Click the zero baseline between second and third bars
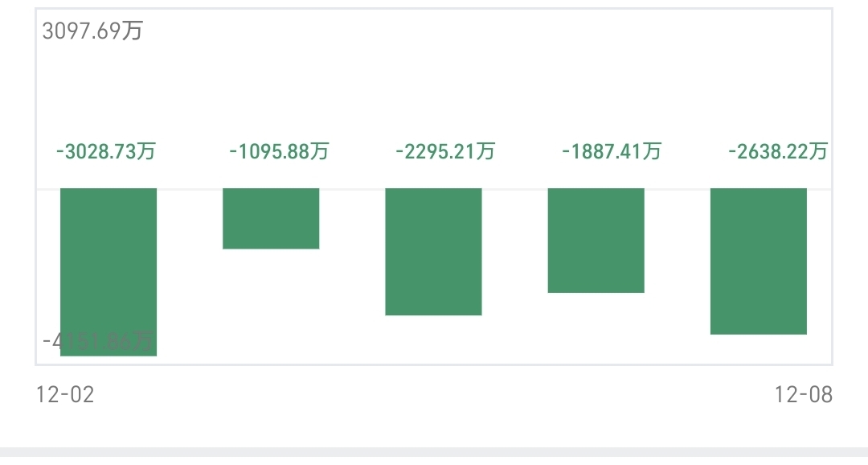 352,190
